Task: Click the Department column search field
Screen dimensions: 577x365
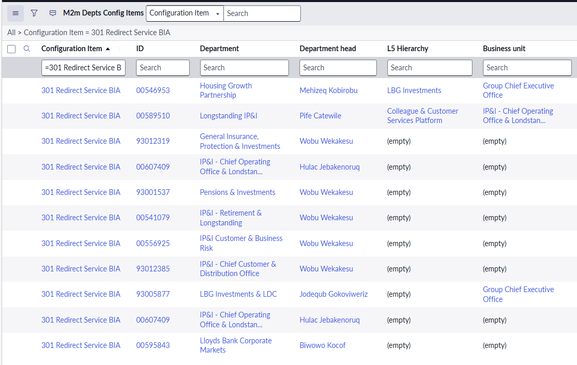Action: tap(244, 68)
